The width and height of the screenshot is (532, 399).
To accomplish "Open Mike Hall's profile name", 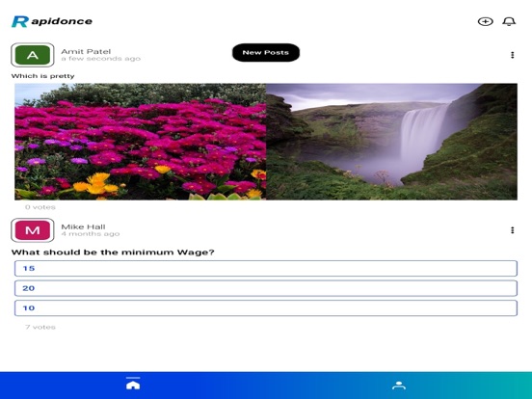I will (x=83, y=226).
